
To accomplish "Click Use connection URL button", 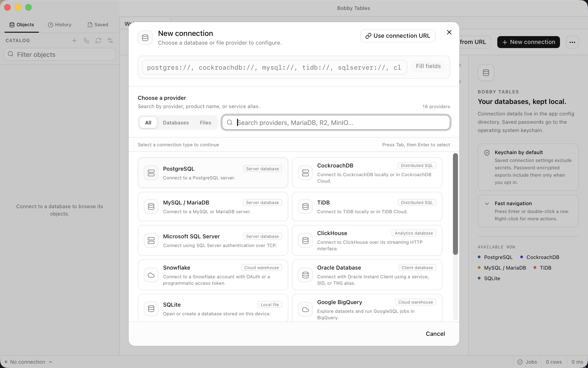I will point(398,36).
